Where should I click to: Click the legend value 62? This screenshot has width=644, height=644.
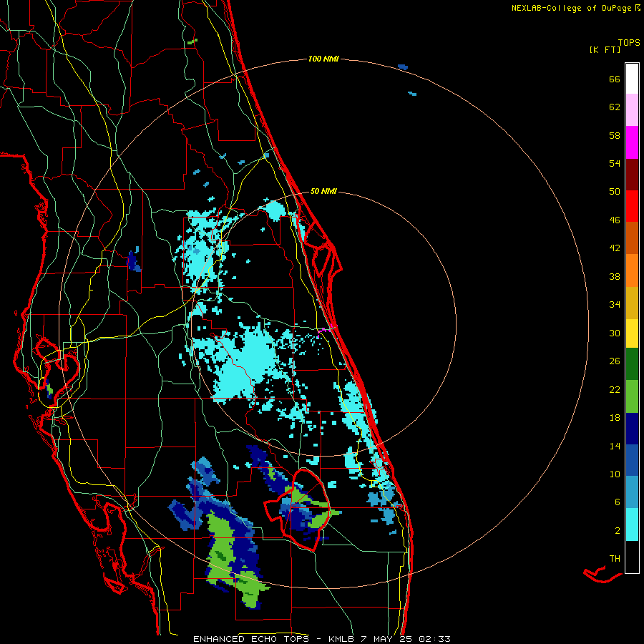click(x=615, y=107)
